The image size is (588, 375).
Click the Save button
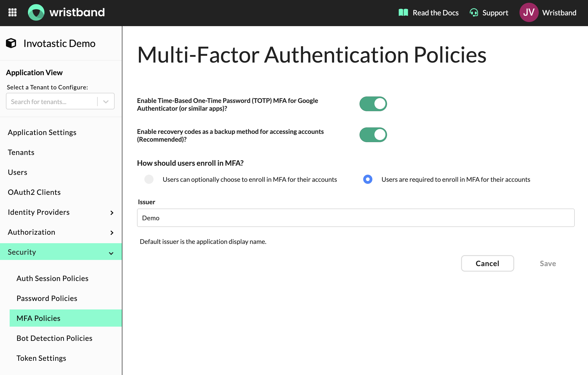click(547, 263)
